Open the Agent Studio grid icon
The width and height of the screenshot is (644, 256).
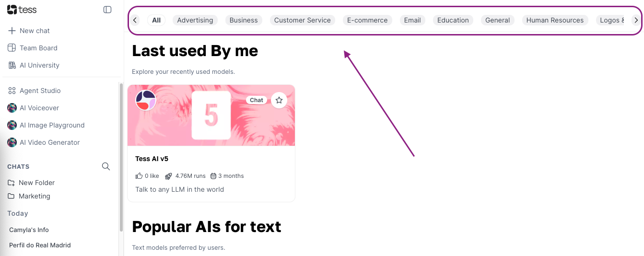tap(12, 91)
